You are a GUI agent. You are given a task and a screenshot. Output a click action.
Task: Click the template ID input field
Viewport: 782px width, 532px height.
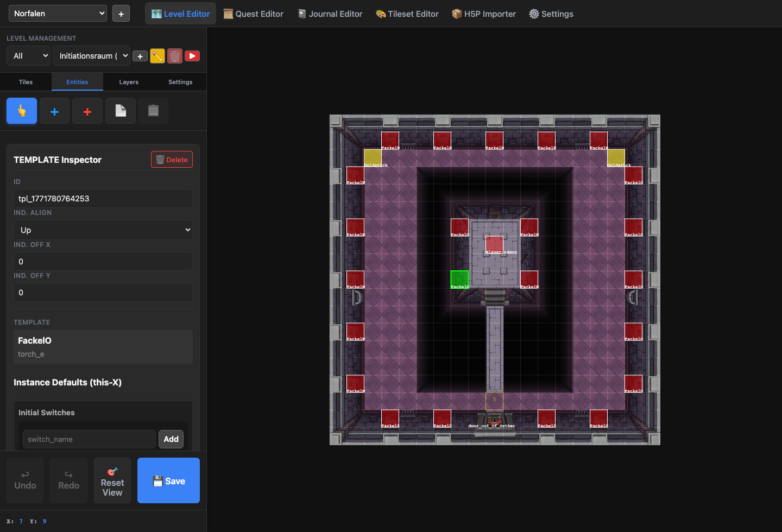coord(103,198)
